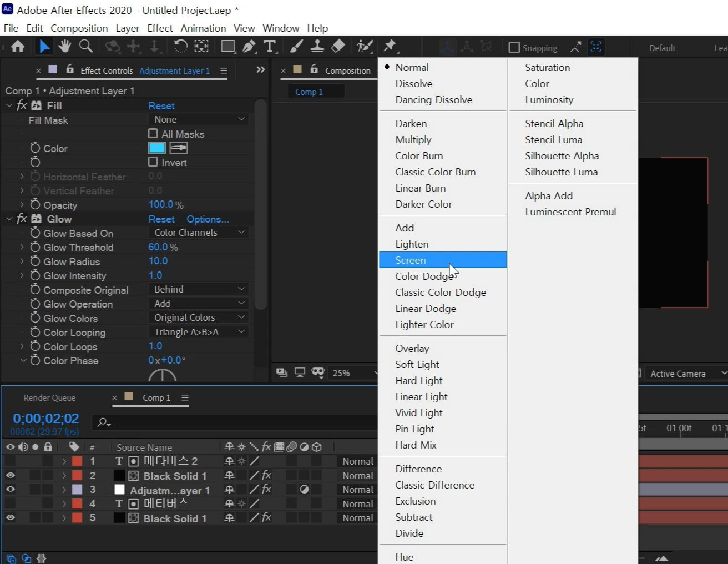Click the stopwatch for Opacity
Viewport: 728px width, 564px height.
(x=35, y=205)
